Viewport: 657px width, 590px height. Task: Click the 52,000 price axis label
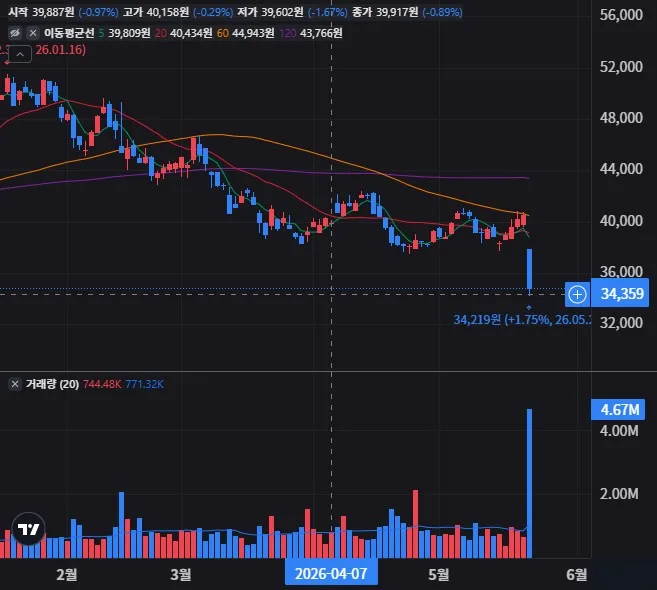click(621, 67)
